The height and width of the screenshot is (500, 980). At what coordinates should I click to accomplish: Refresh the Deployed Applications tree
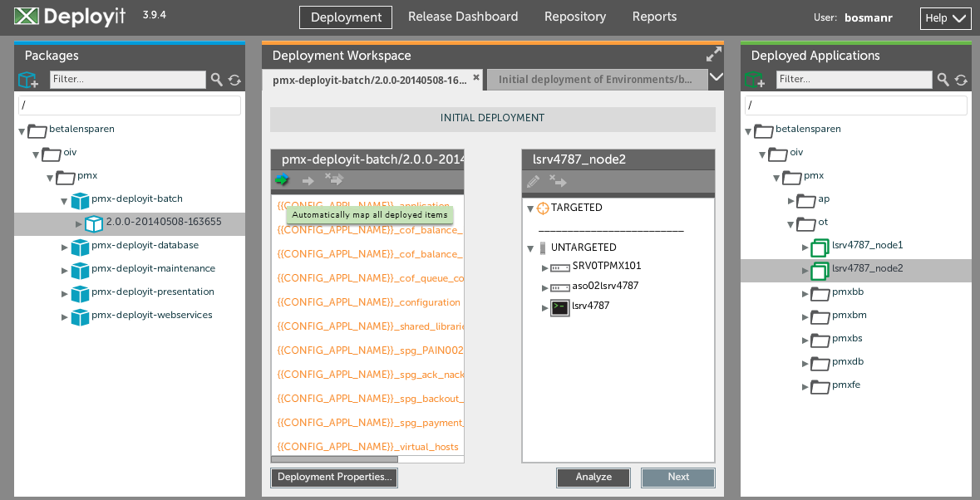(x=961, y=80)
